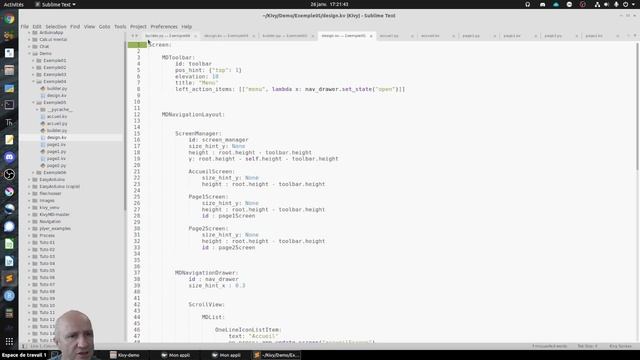Expand the __pycache__ folder
The image size is (640, 360).
(x=37, y=109)
